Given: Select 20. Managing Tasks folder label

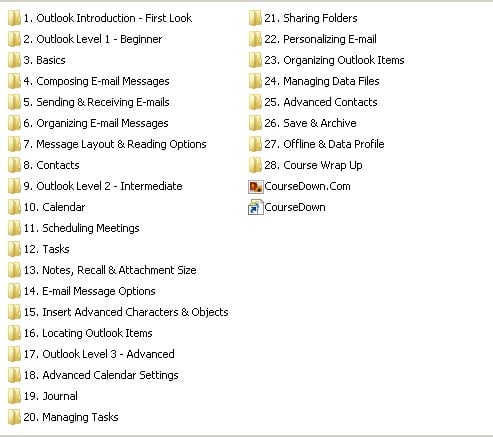Looking at the screenshot, I should point(71,417).
